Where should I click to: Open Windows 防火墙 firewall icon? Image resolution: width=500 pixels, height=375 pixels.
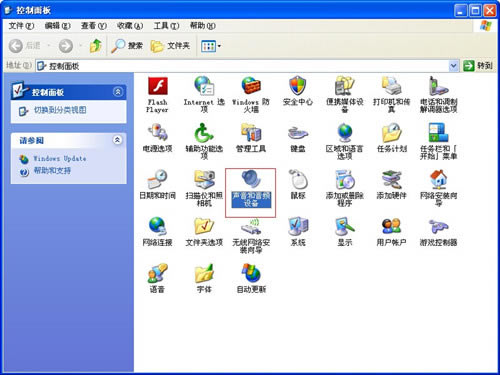coord(251,86)
